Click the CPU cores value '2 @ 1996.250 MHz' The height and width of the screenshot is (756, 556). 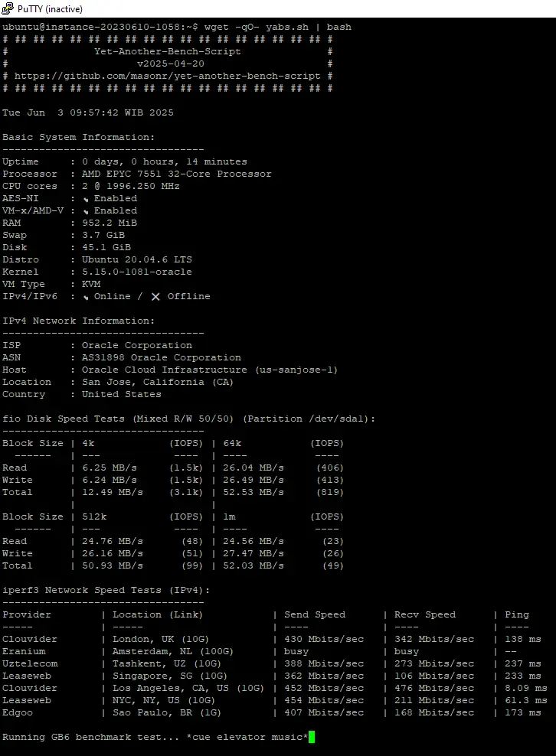click(131, 186)
